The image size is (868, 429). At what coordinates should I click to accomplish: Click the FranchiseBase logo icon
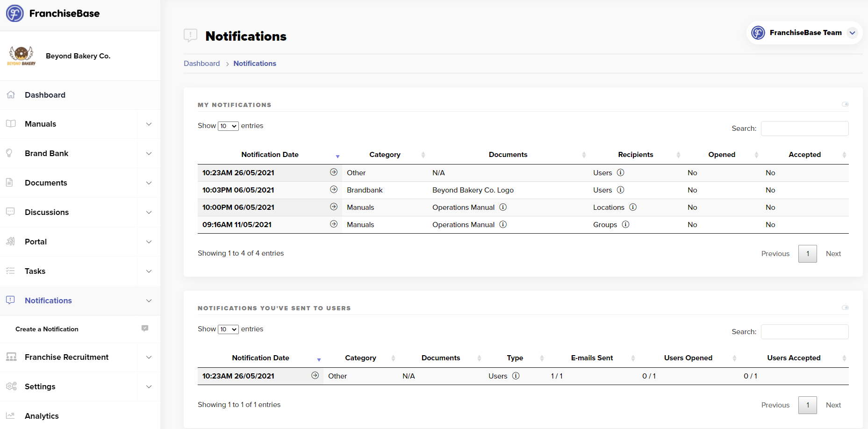tap(14, 13)
